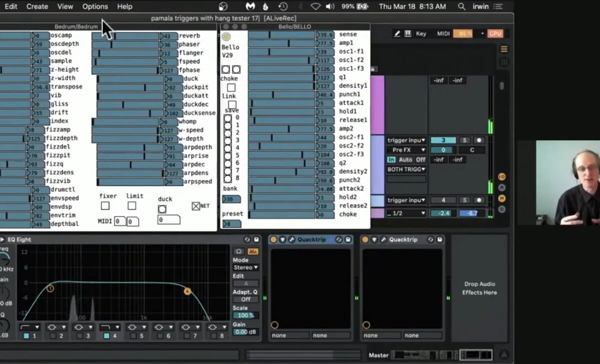Set monitoring to Auto

point(405,159)
